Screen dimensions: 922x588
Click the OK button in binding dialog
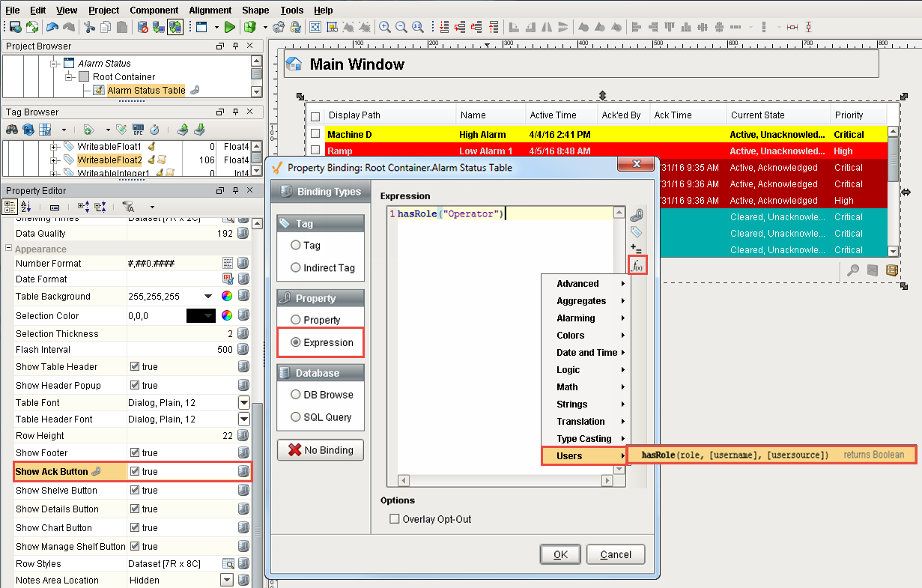coord(560,554)
